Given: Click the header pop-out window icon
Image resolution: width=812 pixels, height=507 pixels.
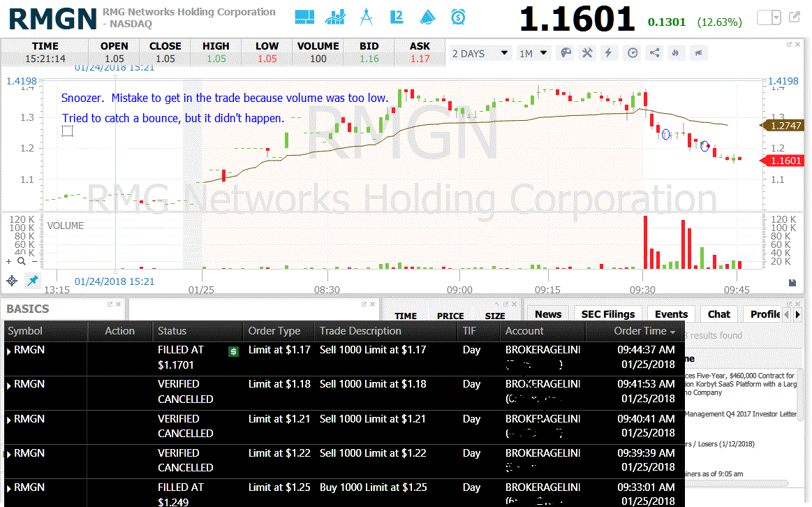Looking at the screenshot, I should point(795,17).
